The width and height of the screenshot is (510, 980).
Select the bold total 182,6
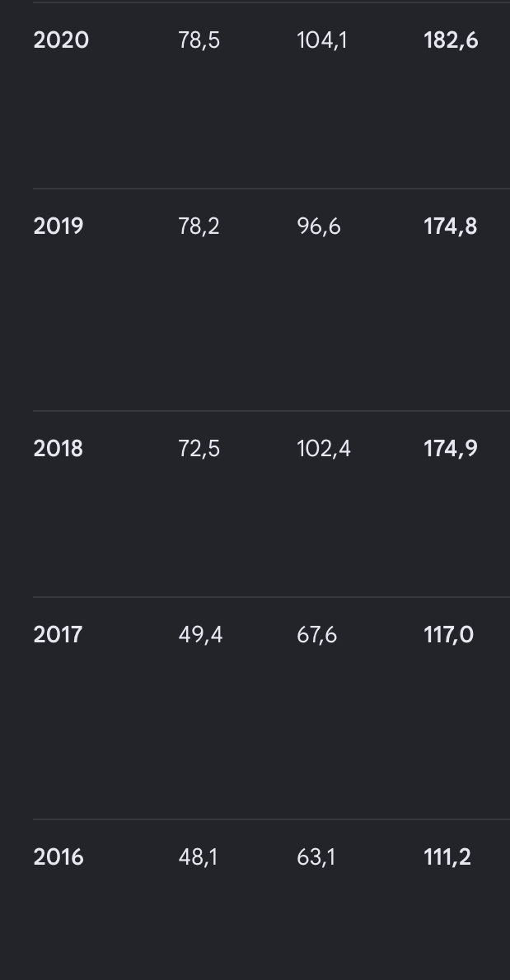click(x=451, y=40)
